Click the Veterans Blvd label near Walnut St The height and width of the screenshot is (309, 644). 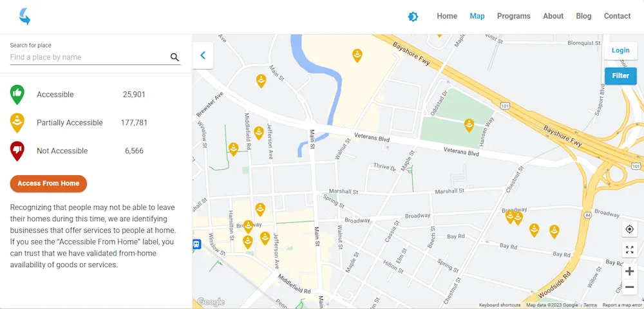coord(372,138)
